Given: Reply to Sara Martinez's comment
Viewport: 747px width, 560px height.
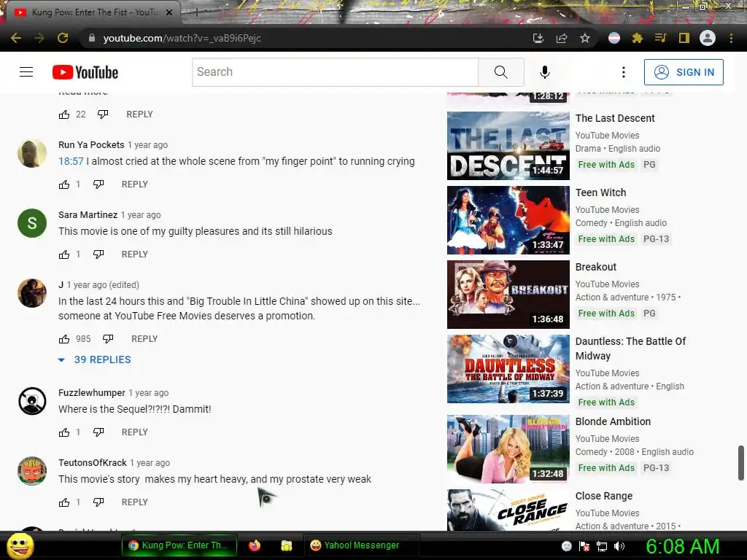Looking at the screenshot, I should (135, 254).
